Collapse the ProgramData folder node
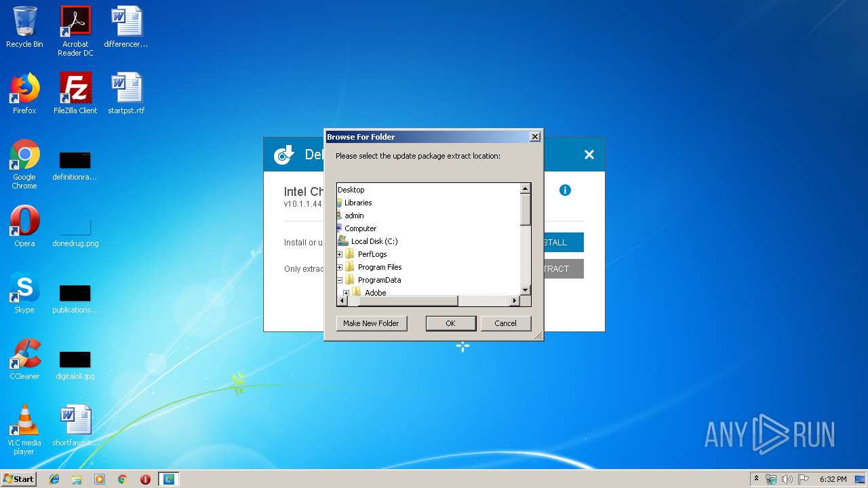The height and width of the screenshot is (488, 868). coord(340,280)
